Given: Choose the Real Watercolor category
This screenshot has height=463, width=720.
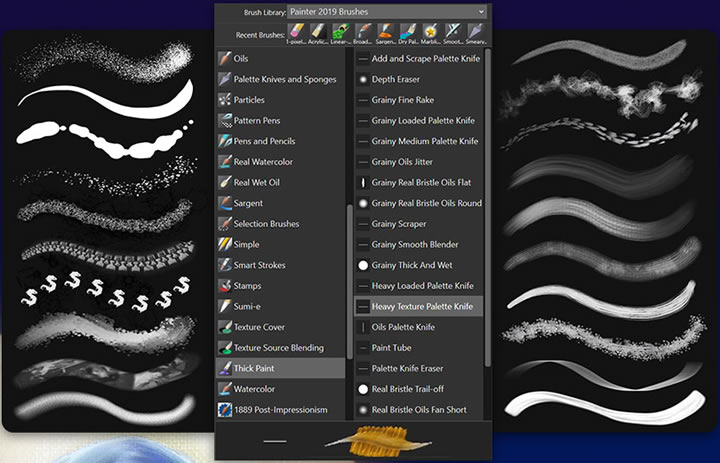Looking at the screenshot, I should [x=281, y=162].
